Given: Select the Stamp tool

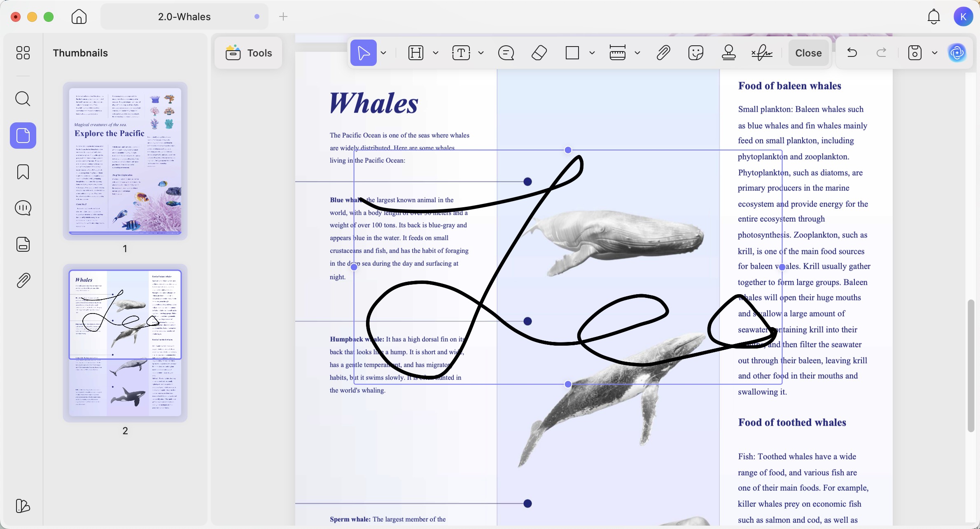Looking at the screenshot, I should tap(729, 53).
